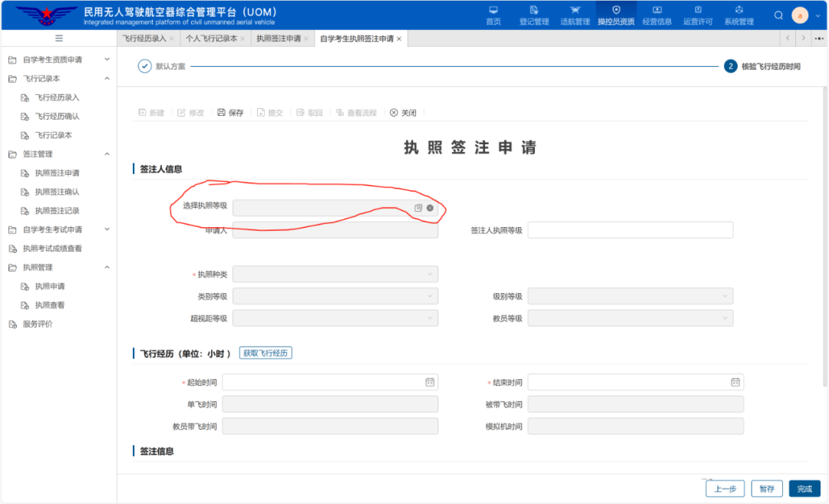Click the 取回 toolbar button
The width and height of the screenshot is (829, 504).
(310, 113)
